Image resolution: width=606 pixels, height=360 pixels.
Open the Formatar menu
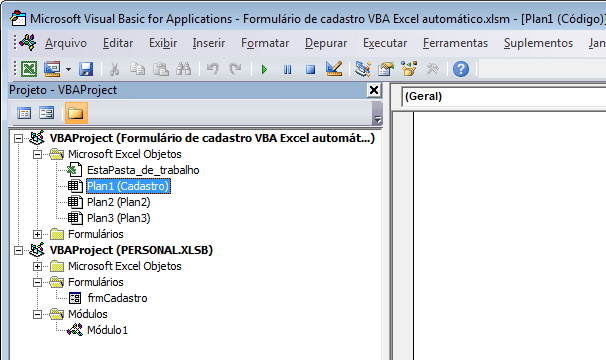(265, 43)
